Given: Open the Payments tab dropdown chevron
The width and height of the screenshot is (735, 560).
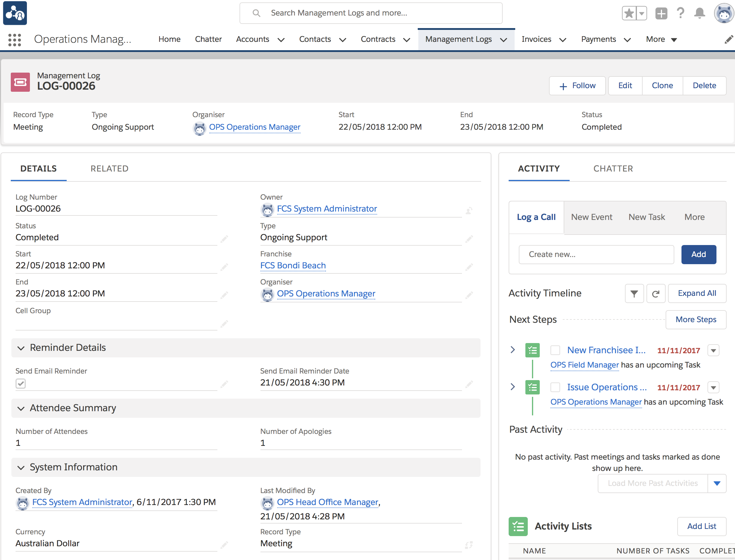Looking at the screenshot, I should [x=627, y=40].
